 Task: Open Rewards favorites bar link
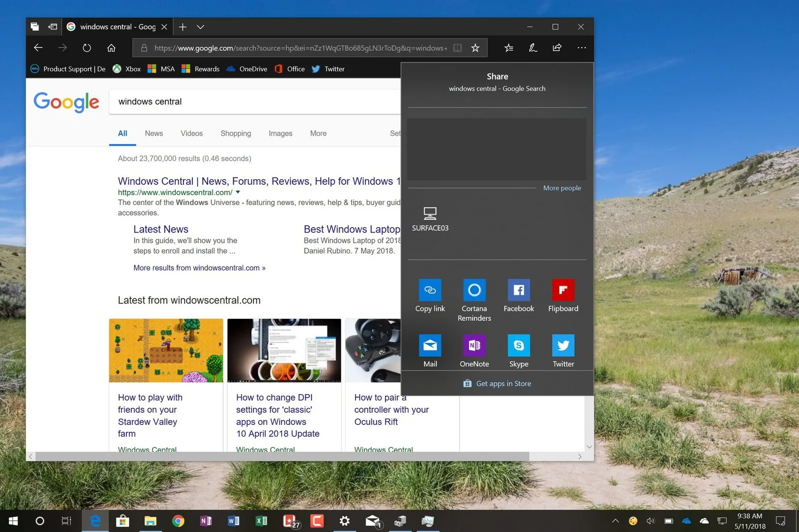200,69
